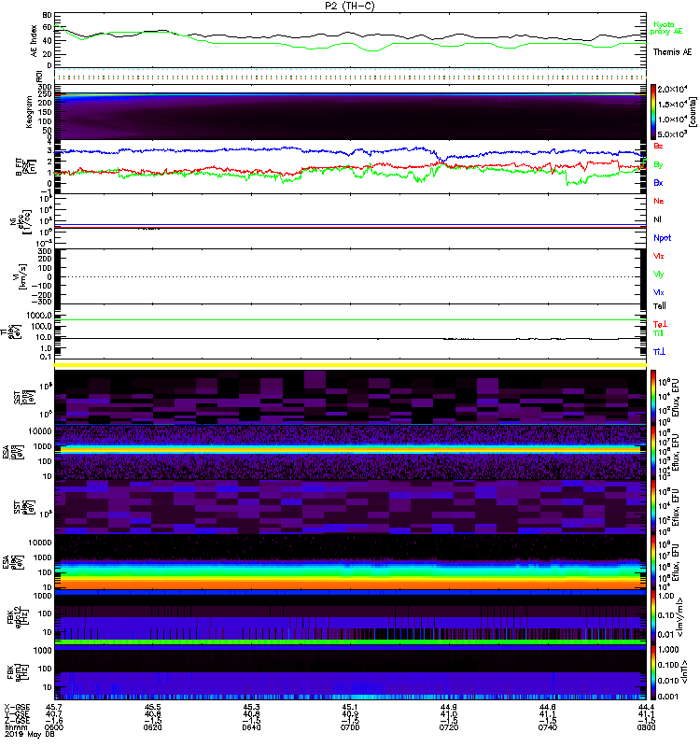The image size is (700, 747).
Task: Click the black Themis AE legend label
Action: tap(672, 52)
